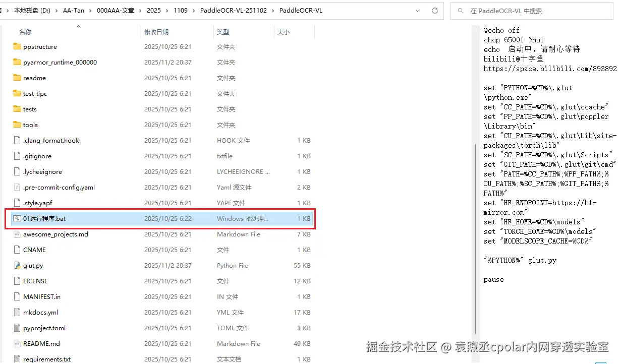
Task: Select the CNAME file icon
Action: click(17, 250)
